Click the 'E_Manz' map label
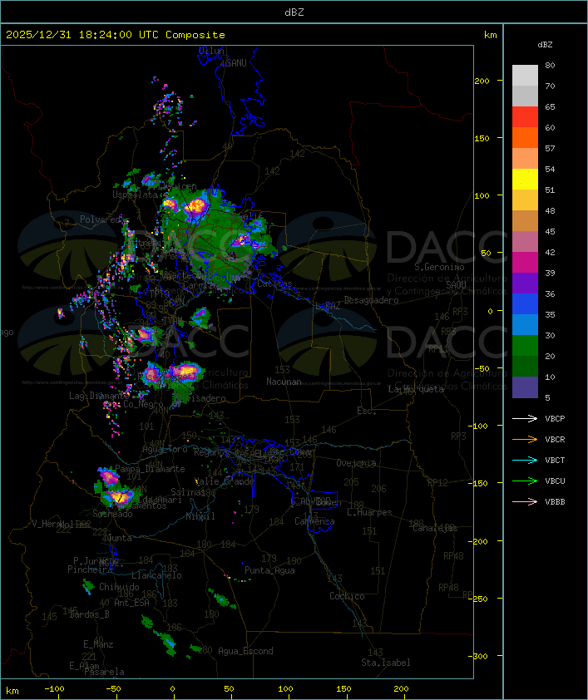The image size is (588, 700). click(98, 644)
